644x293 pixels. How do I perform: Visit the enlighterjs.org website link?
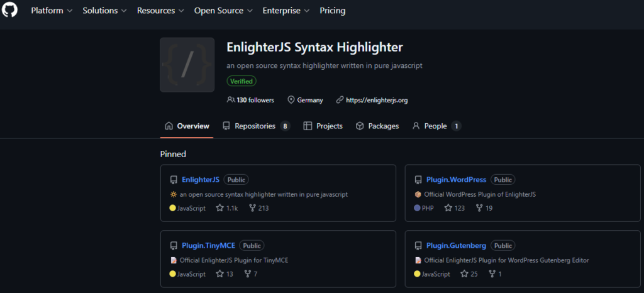point(377,100)
